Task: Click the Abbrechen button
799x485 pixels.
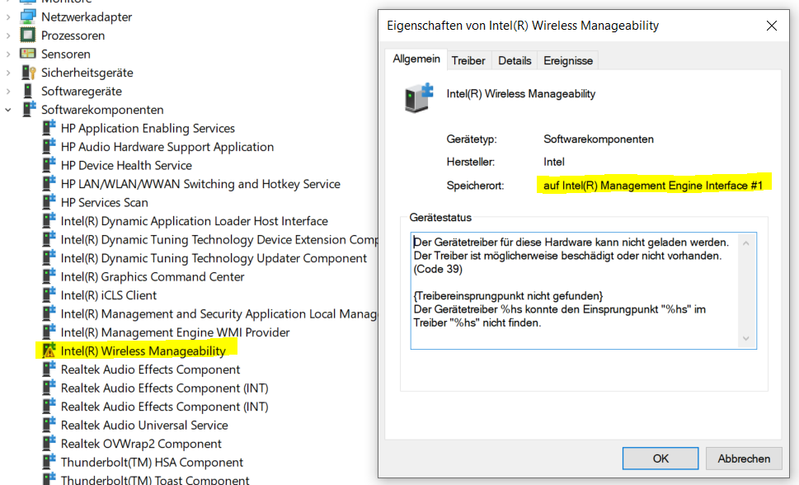Action: [x=744, y=458]
